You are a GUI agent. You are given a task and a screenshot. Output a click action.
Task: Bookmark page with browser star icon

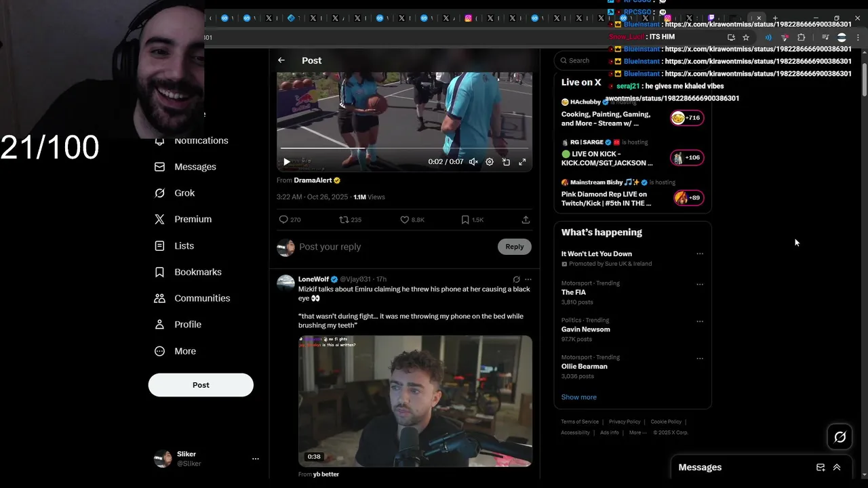746,37
